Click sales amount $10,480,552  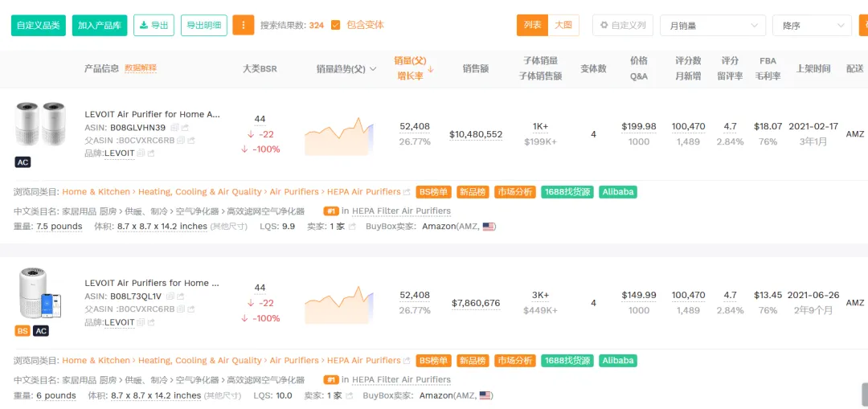pos(476,134)
